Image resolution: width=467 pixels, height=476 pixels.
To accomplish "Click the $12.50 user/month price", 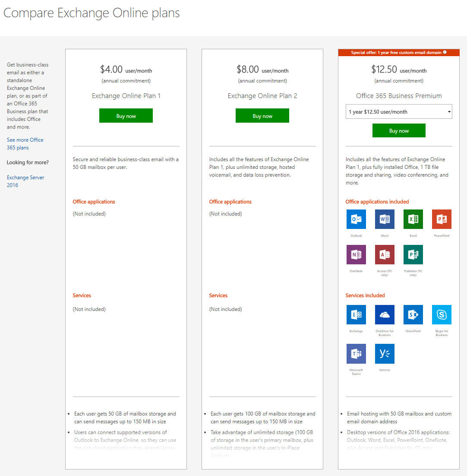I will coord(399,70).
